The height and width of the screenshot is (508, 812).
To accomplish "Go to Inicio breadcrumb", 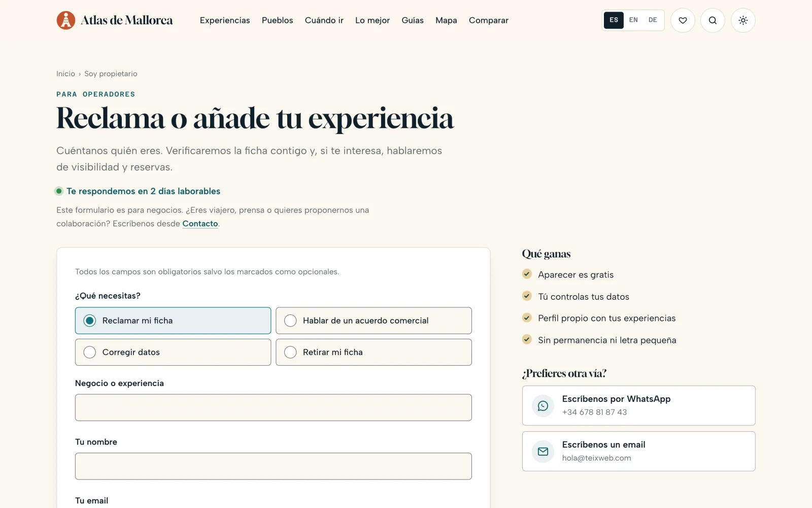I will tap(65, 74).
